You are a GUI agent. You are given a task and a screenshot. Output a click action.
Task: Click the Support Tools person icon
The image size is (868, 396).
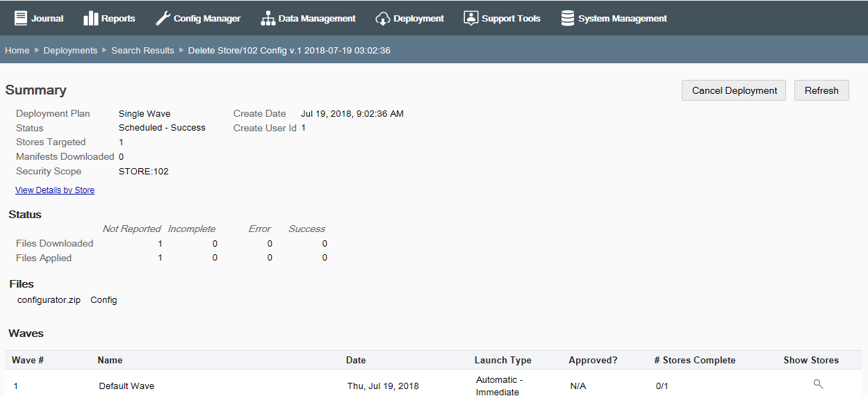[471, 18]
